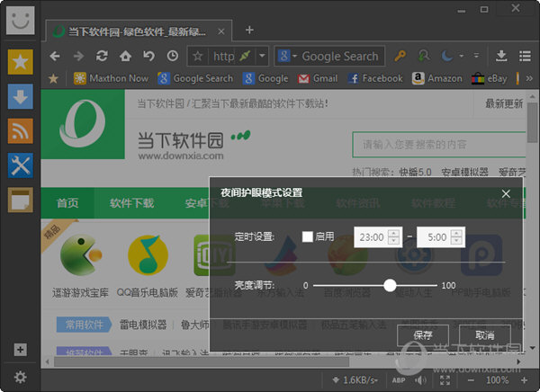
Task: Expand the address bar dropdown arrow
Action: coord(262,56)
